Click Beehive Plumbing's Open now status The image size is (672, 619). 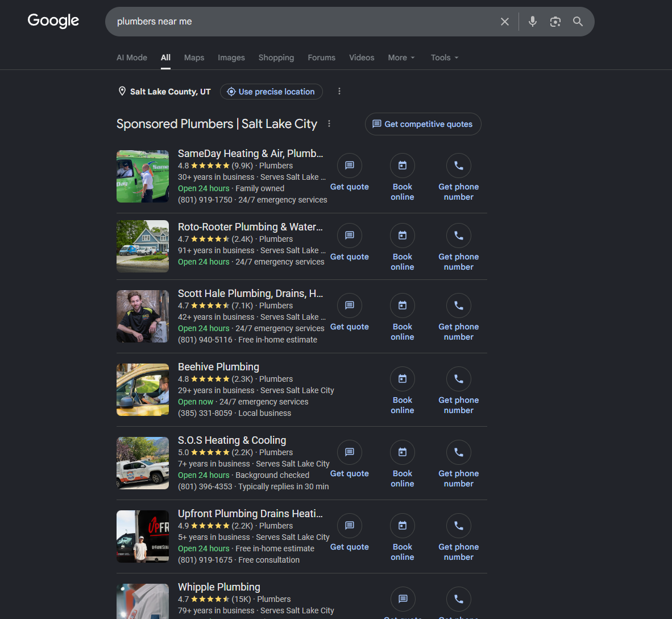[x=196, y=402]
